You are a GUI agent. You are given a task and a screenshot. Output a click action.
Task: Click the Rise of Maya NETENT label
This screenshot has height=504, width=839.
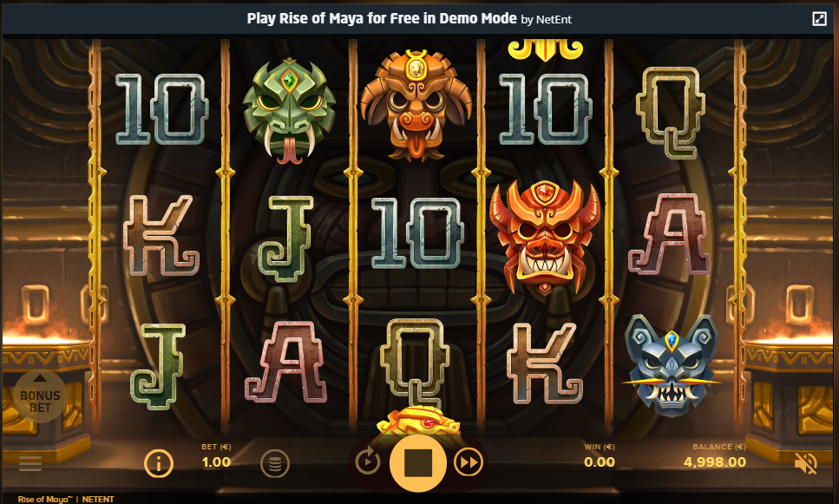pos(66,499)
